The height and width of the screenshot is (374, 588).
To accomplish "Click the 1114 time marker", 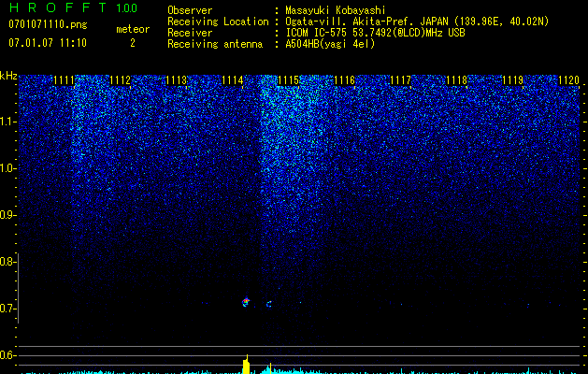I will point(232,80).
